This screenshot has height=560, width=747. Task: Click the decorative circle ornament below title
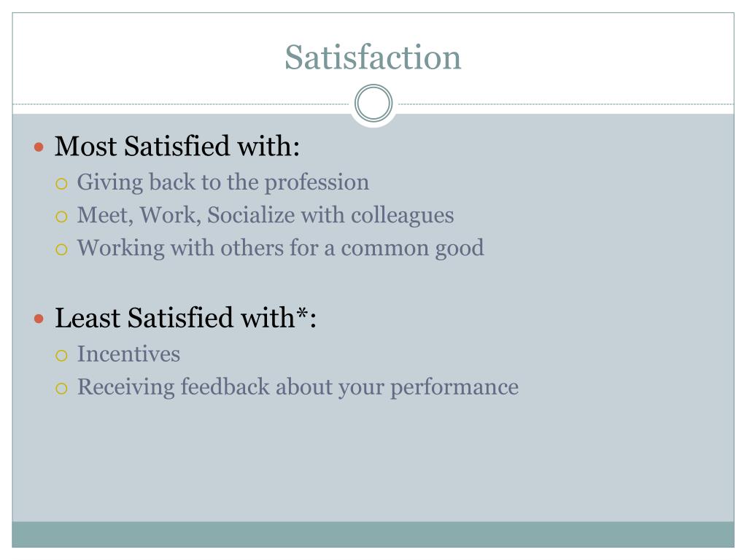tap(373, 104)
